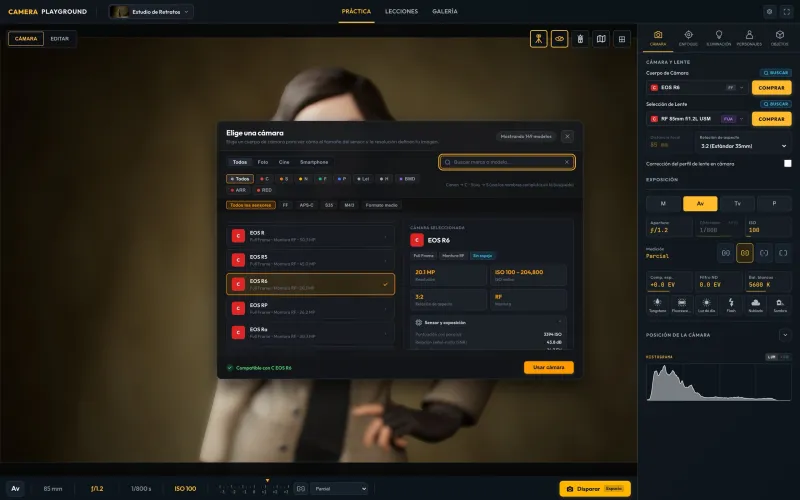Go to the GALERÍA tab
The height and width of the screenshot is (500, 800).
[x=444, y=11]
